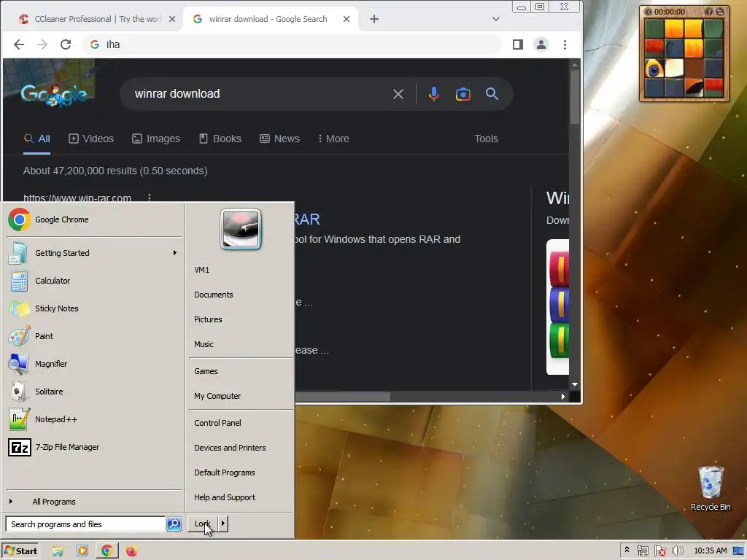Screen dimensions: 747x560
Task: Click the user account picture in Start menu
Action: (x=241, y=229)
